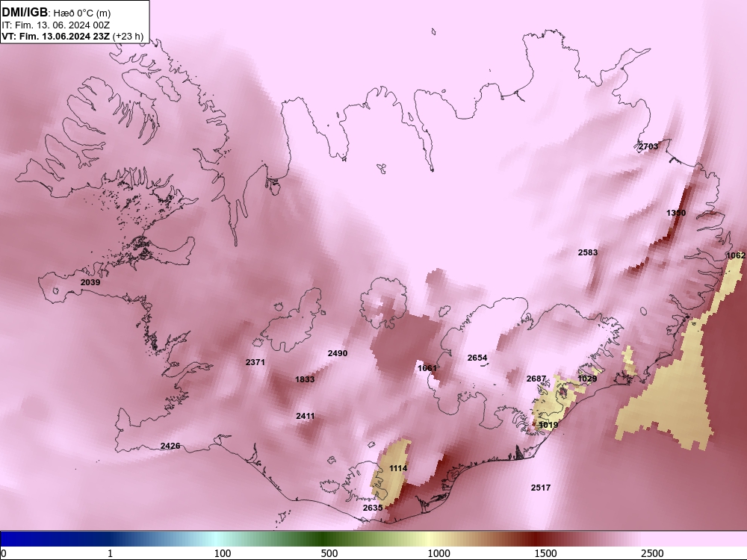Click the valid time 'VT: Fim. 13.06.2024 23Z (+23 h)'
The image size is (747, 560).
pos(72,36)
